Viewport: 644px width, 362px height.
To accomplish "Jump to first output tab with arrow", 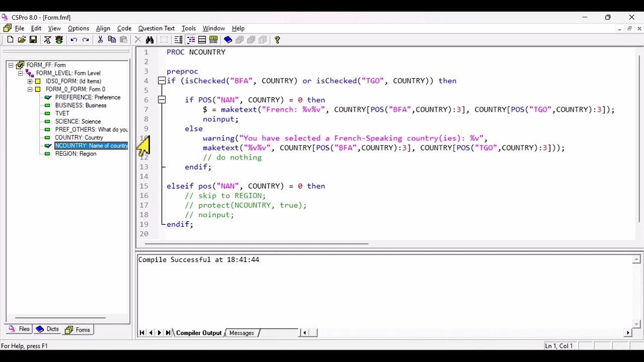I will 142,333.
